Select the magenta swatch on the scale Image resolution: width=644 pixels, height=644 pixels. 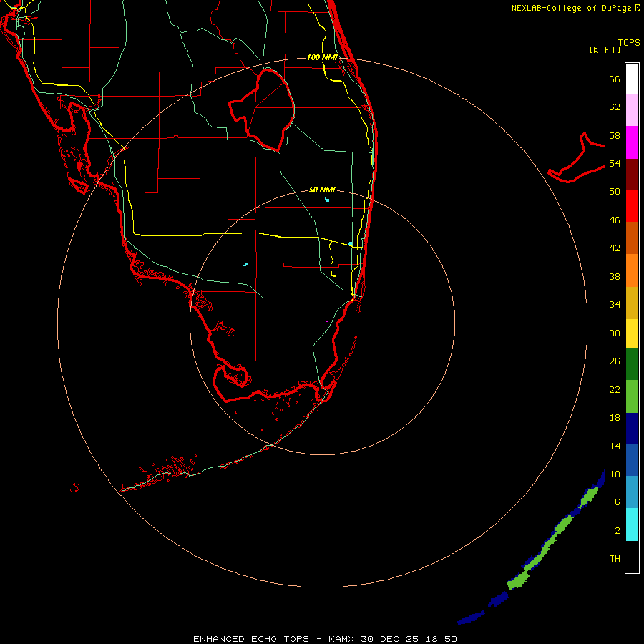point(632,142)
